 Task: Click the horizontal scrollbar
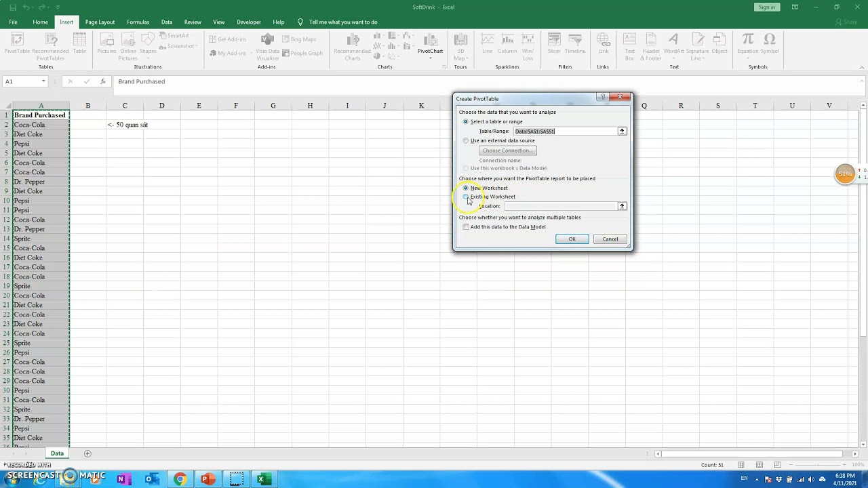click(x=753, y=453)
